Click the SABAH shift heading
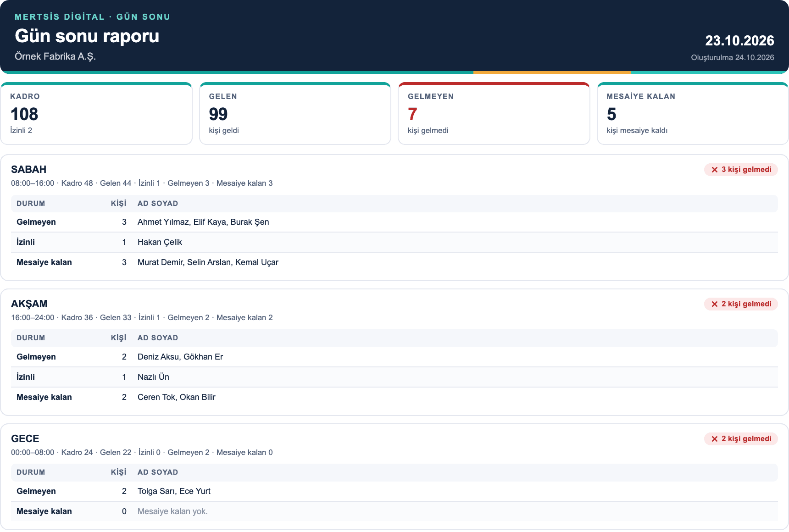789x532 pixels. (x=29, y=169)
